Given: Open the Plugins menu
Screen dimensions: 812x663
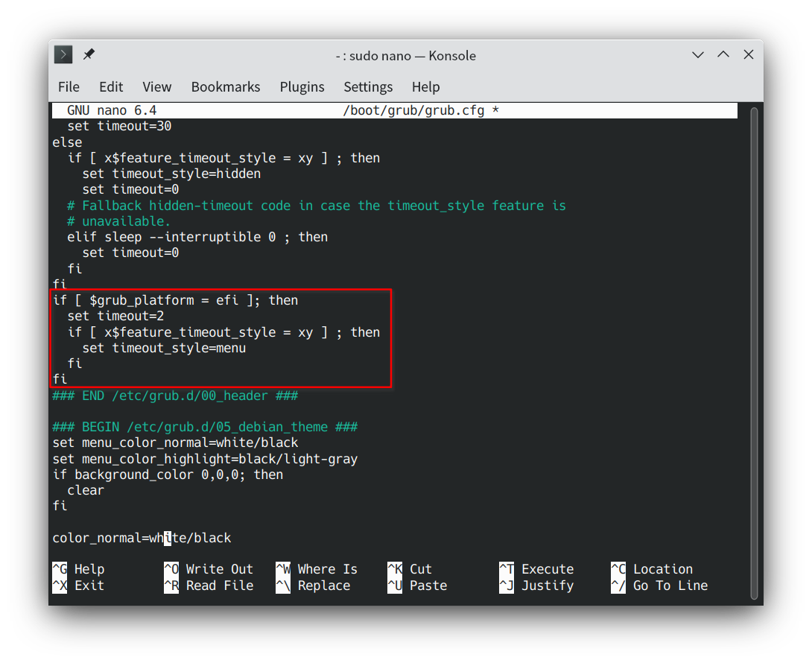Looking at the screenshot, I should [x=302, y=87].
